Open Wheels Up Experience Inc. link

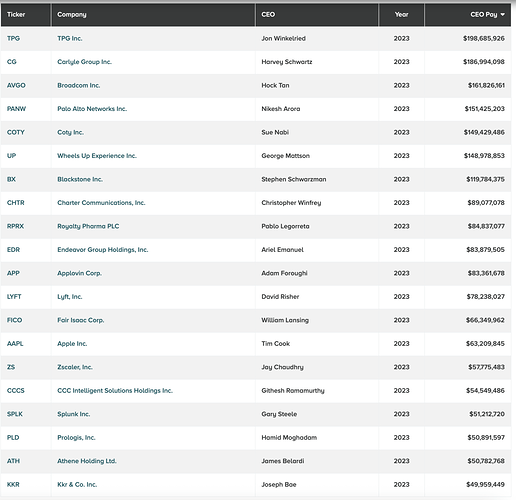coord(97,156)
